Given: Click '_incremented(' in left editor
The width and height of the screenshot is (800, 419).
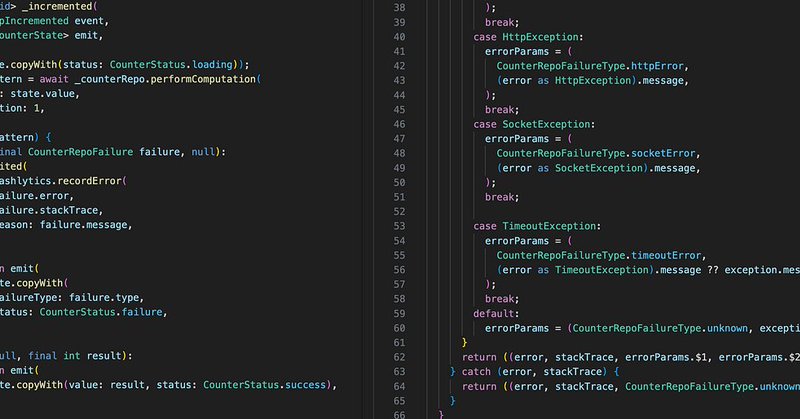Looking at the screenshot, I should point(60,7).
